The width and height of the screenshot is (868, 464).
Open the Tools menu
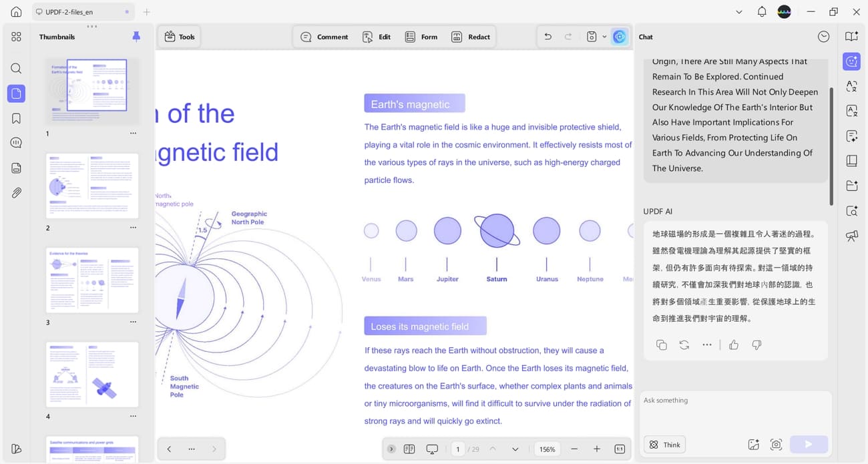click(x=179, y=37)
